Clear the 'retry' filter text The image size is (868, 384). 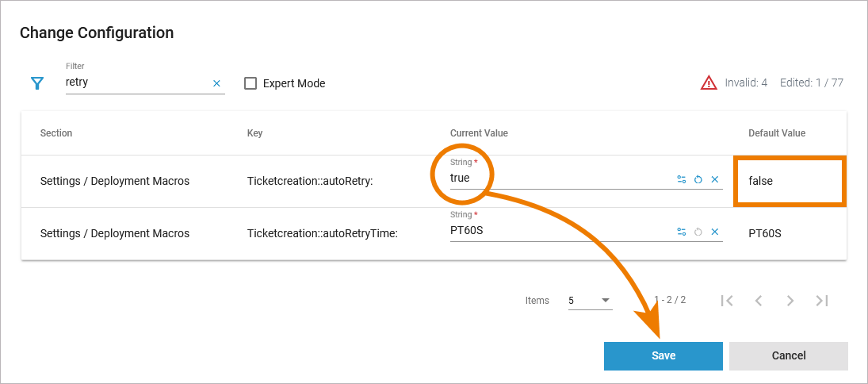216,83
